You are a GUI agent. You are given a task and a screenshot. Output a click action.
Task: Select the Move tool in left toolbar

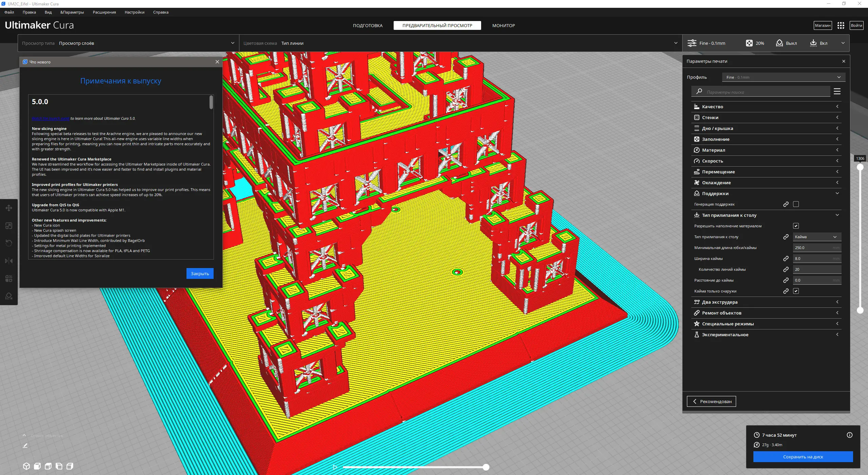coord(9,208)
